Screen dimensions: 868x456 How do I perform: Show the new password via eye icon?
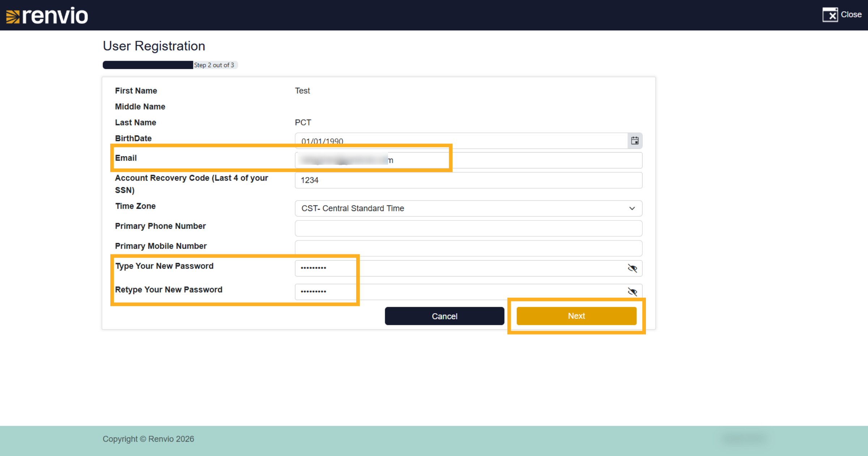632,268
